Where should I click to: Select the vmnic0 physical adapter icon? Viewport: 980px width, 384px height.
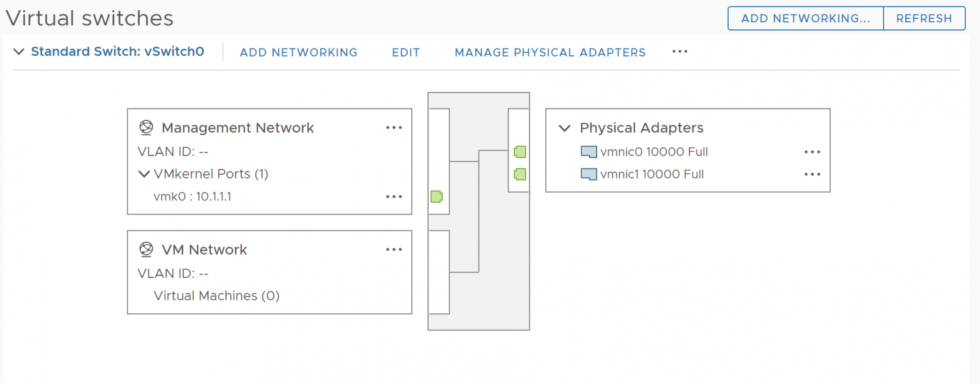[x=588, y=152]
